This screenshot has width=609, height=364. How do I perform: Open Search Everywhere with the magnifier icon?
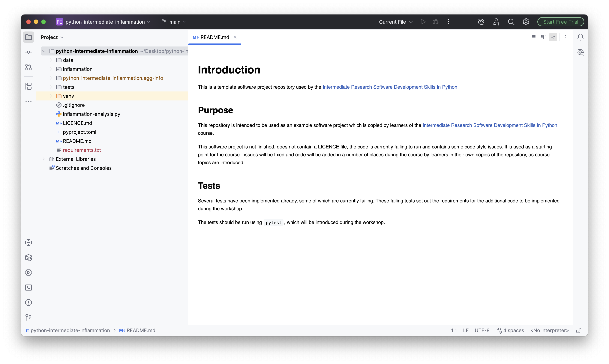(511, 22)
